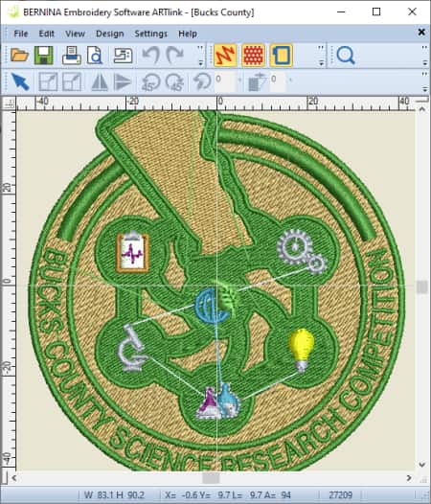This screenshot has width=431, height=504.
Task: Toggle Artistic View red dotted icon
Action: coord(253,56)
